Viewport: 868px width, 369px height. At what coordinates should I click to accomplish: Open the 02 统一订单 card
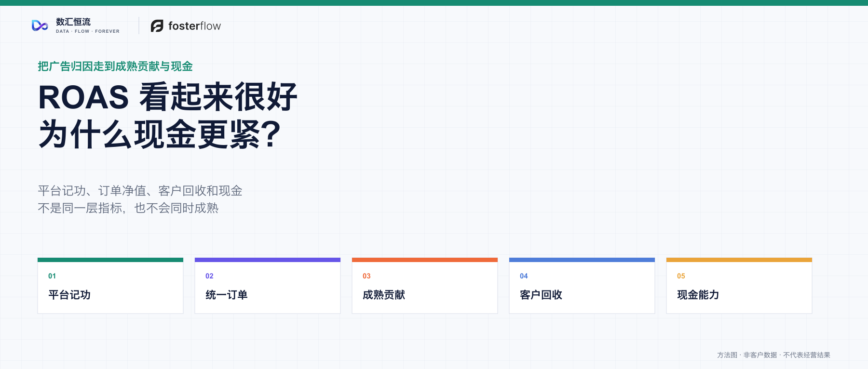coord(268,286)
